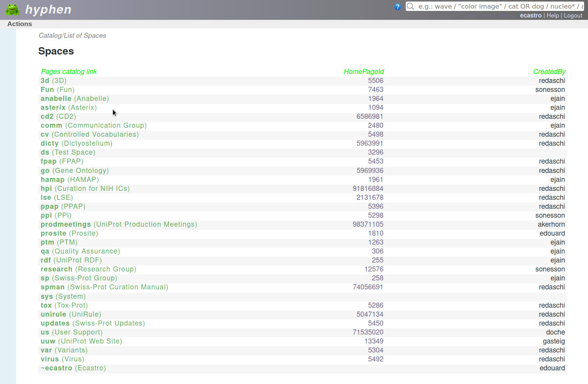
Task: Open the unirule (UniRule) space
Action: tap(71, 314)
